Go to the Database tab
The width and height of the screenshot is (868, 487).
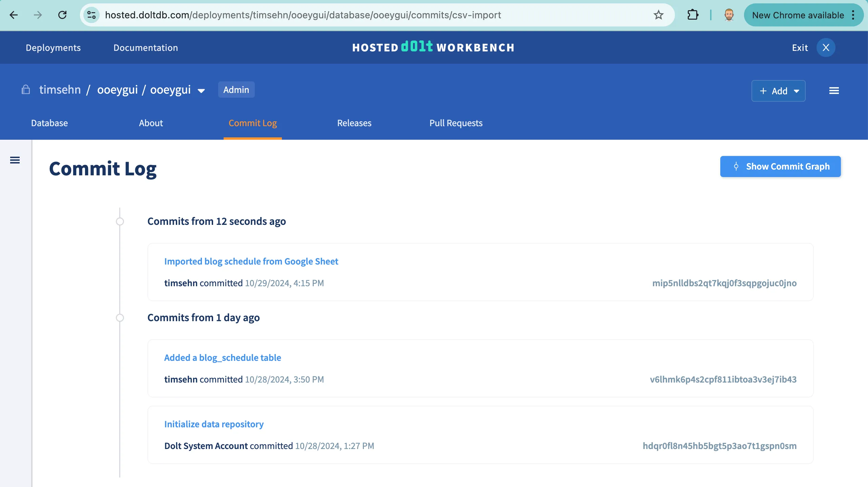pos(49,123)
